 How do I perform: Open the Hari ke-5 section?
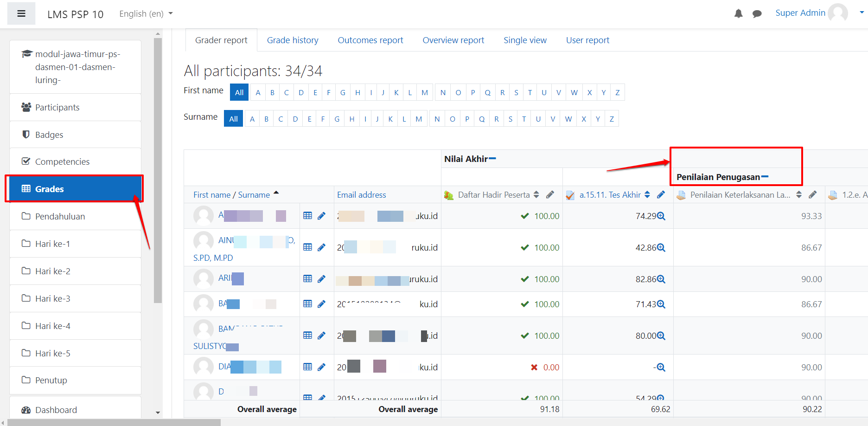(76, 353)
